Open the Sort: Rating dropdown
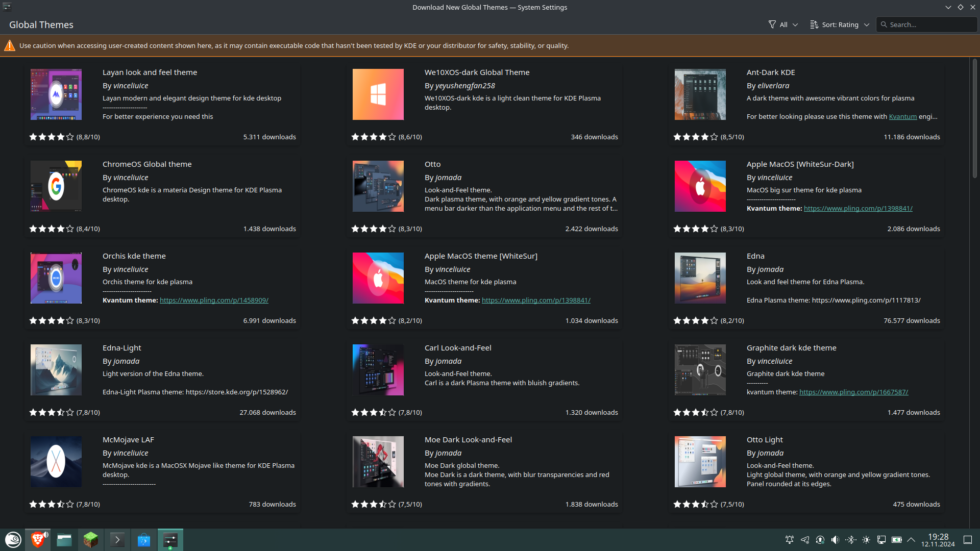The width and height of the screenshot is (980, 551). coord(840,24)
